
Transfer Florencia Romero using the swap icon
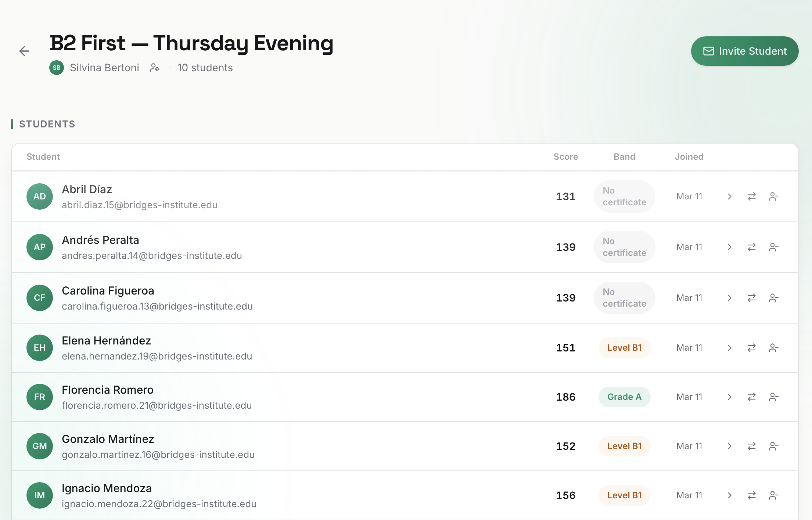[752, 397]
